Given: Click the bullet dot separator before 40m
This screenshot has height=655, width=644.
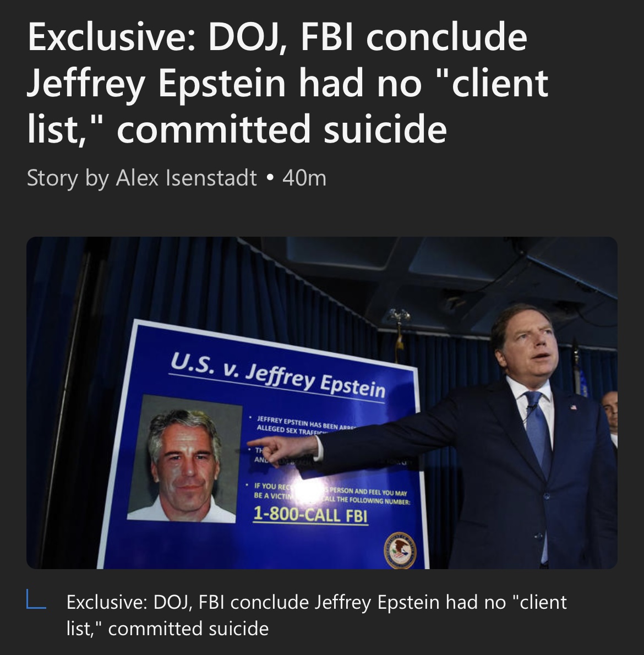Looking at the screenshot, I should pos(270,178).
